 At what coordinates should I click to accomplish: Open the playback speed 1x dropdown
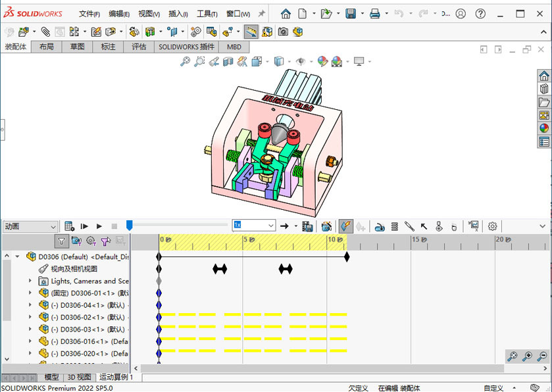[270, 226]
